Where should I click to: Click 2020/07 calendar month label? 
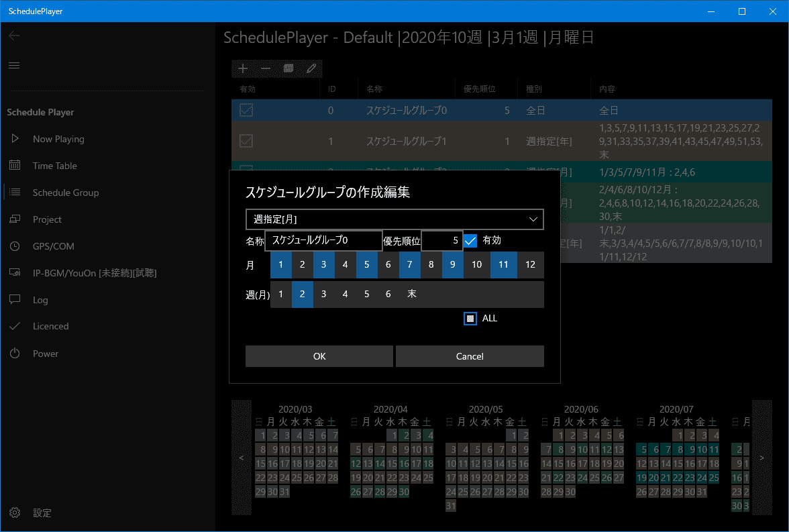[x=676, y=410]
